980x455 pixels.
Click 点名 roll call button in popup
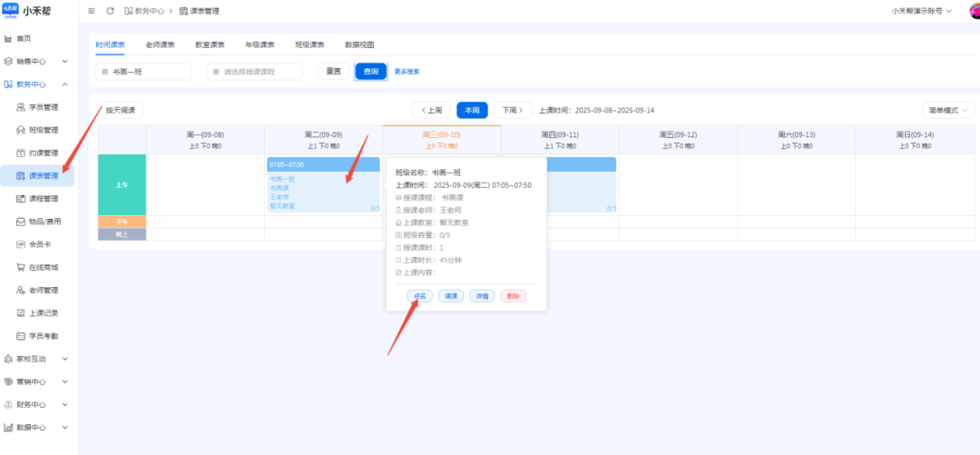point(419,296)
